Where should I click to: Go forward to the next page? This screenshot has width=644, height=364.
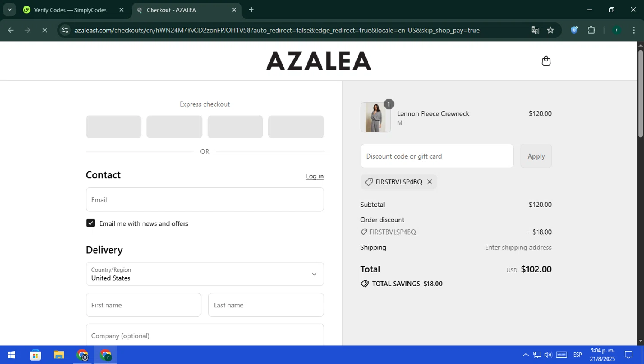(27, 30)
